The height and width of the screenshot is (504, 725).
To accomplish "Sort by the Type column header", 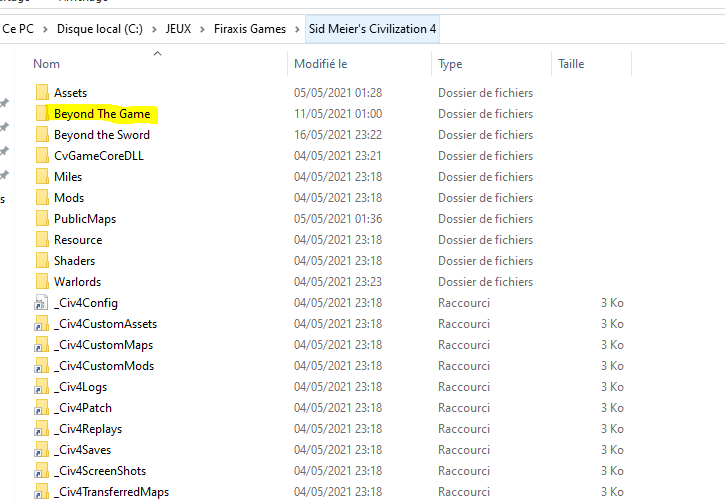I will [x=450, y=64].
